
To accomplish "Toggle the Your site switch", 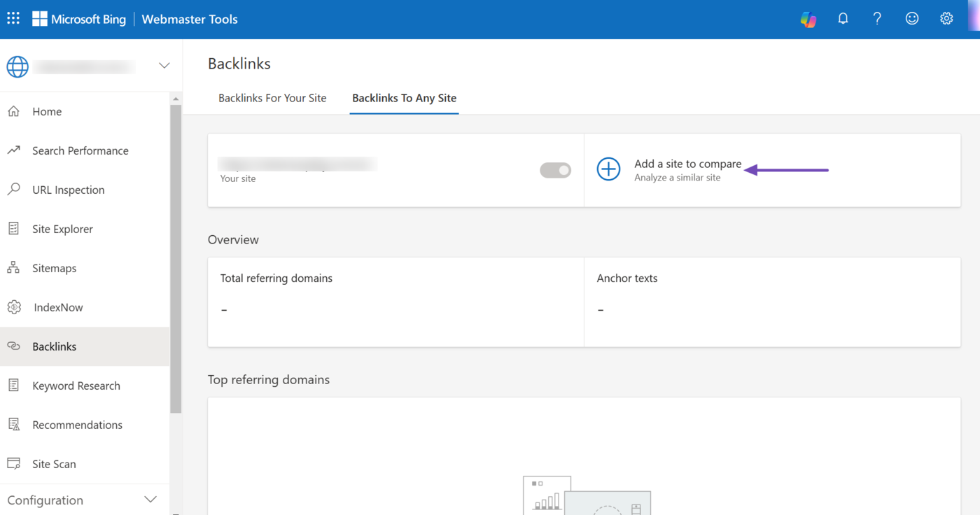I will (555, 170).
